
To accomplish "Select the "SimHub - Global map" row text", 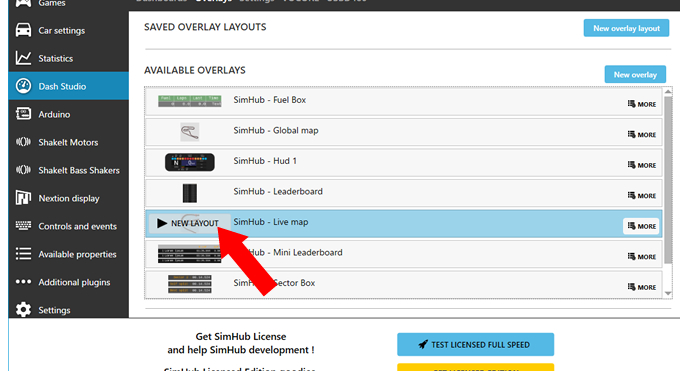I will pyautogui.click(x=276, y=130).
